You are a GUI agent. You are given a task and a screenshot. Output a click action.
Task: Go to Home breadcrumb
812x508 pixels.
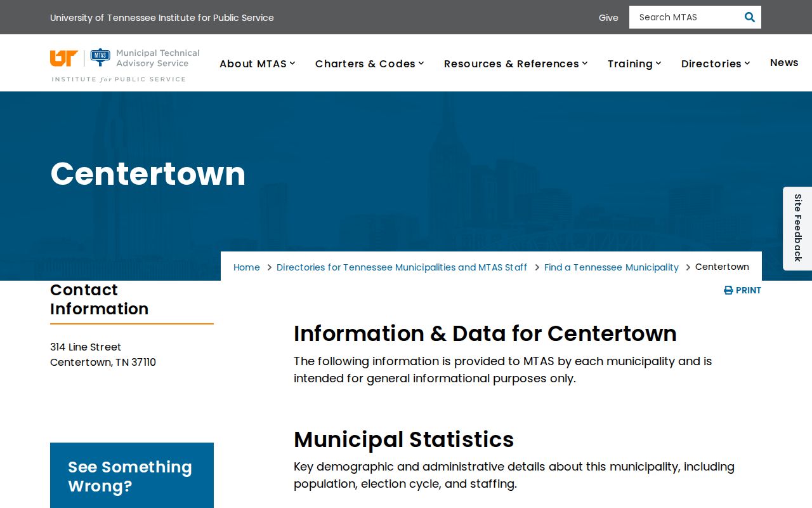coord(247,267)
